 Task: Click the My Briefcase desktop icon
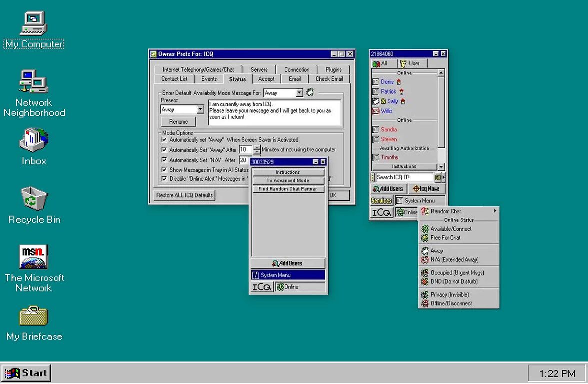click(33, 316)
